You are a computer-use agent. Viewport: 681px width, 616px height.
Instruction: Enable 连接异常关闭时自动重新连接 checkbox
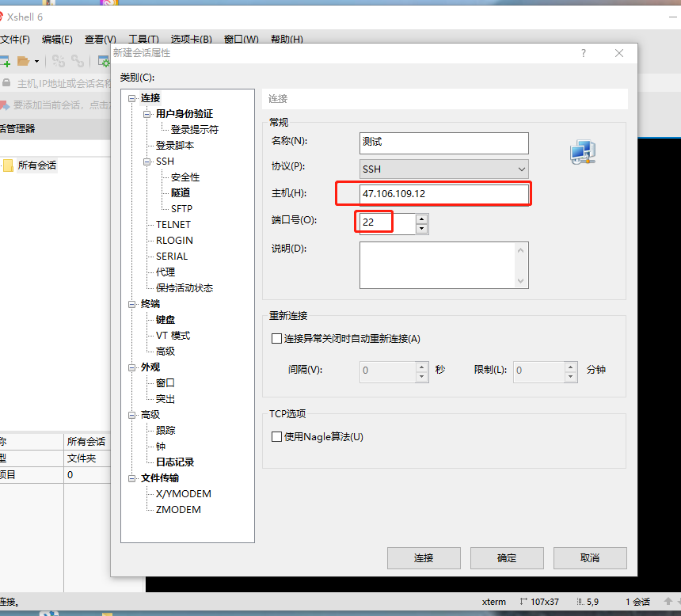pyautogui.click(x=276, y=338)
